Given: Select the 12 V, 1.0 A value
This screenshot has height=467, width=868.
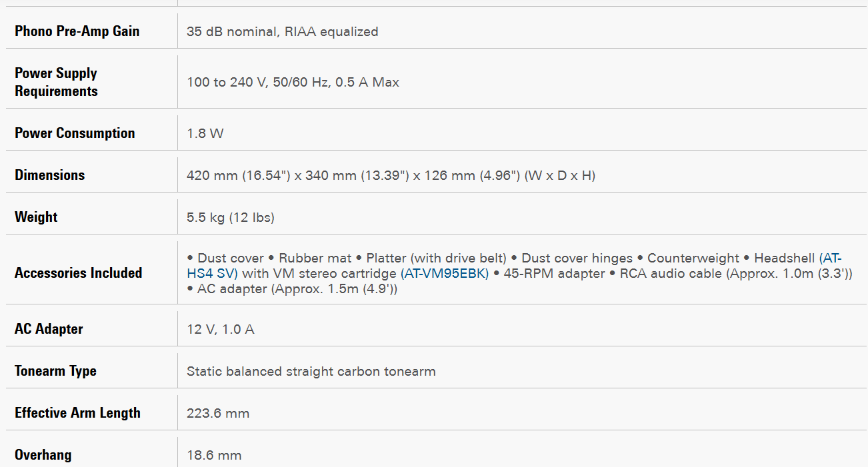Looking at the screenshot, I should [x=220, y=329].
